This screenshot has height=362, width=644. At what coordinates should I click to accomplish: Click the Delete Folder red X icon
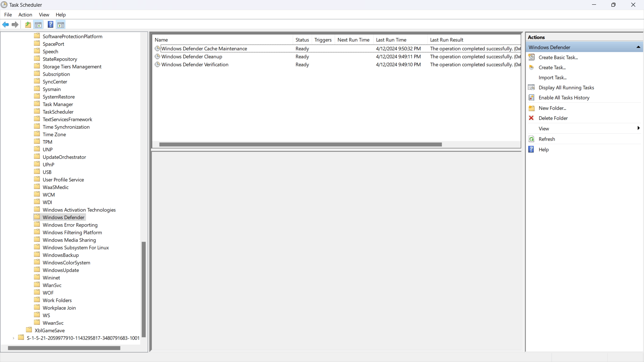[531, 118]
